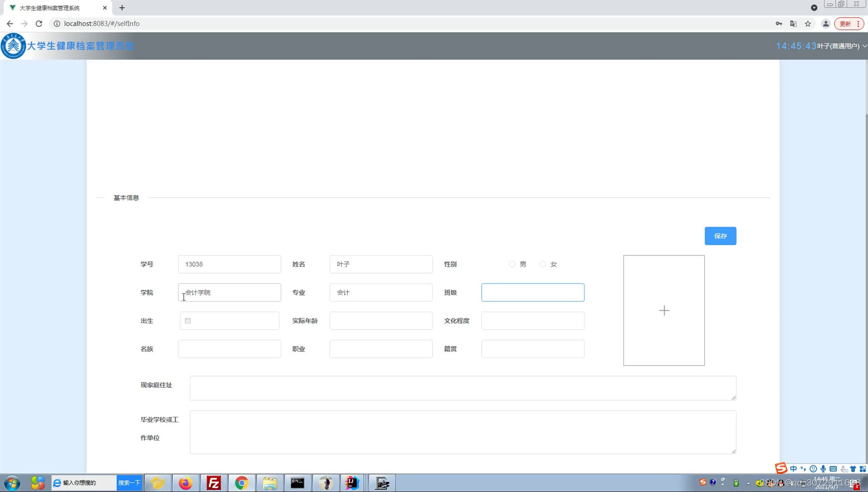The width and height of the screenshot is (868, 492).
Task: Click the 名族 input field
Action: pyautogui.click(x=229, y=349)
